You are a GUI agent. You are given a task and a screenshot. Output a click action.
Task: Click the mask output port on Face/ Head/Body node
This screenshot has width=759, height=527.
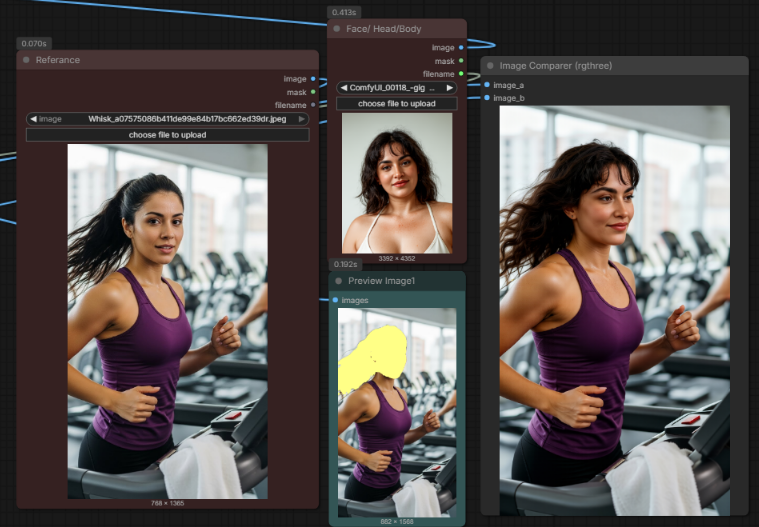[461, 60]
